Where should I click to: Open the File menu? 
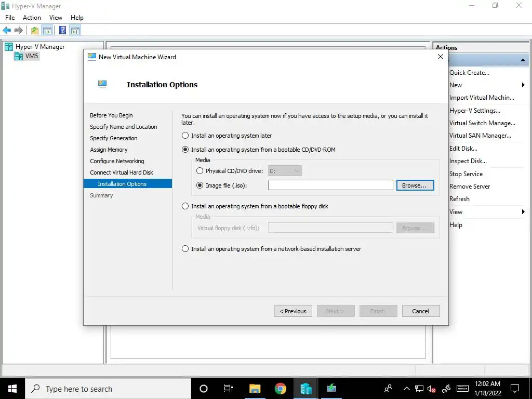pyautogui.click(x=10, y=18)
